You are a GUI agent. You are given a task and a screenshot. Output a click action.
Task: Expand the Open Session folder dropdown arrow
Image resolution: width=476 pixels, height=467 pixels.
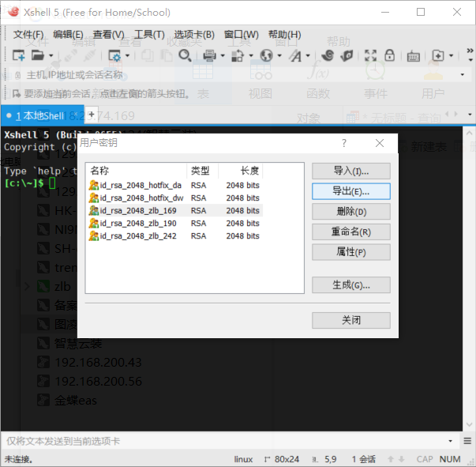pos(51,56)
